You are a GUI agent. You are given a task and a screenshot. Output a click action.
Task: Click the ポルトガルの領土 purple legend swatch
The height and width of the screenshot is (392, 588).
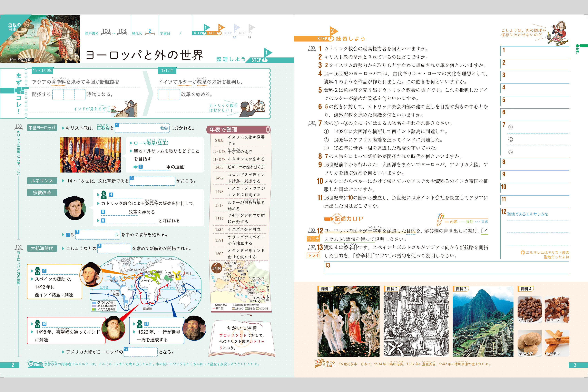coord(94,306)
